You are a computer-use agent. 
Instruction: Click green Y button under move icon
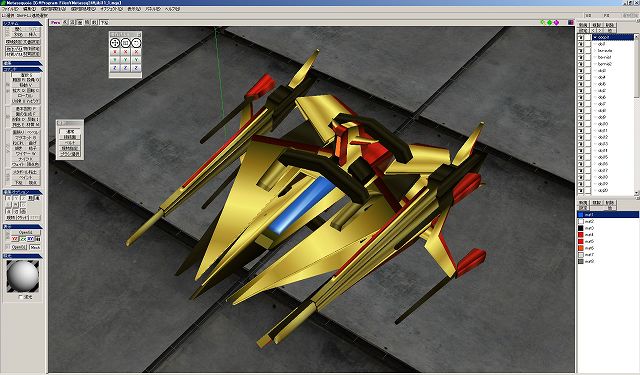coord(115,60)
